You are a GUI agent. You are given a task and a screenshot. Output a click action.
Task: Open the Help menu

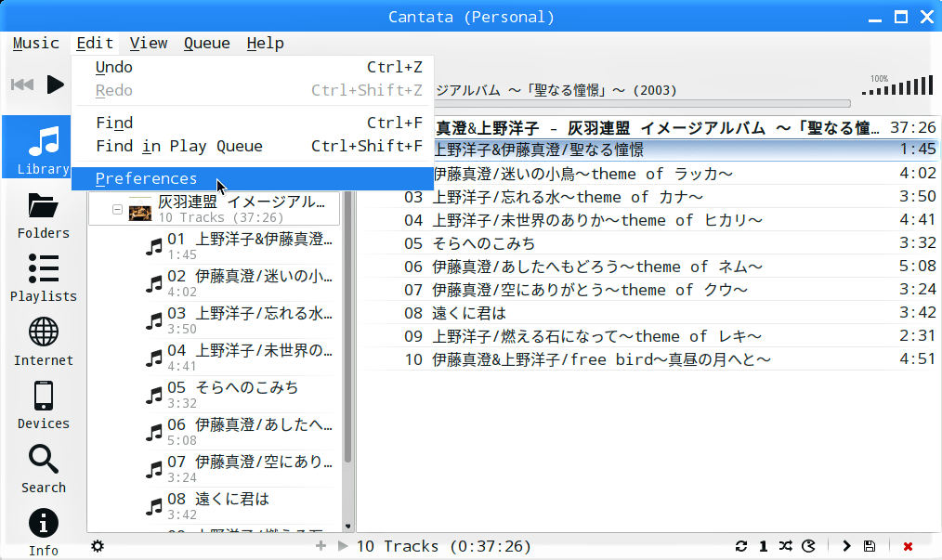click(x=265, y=44)
